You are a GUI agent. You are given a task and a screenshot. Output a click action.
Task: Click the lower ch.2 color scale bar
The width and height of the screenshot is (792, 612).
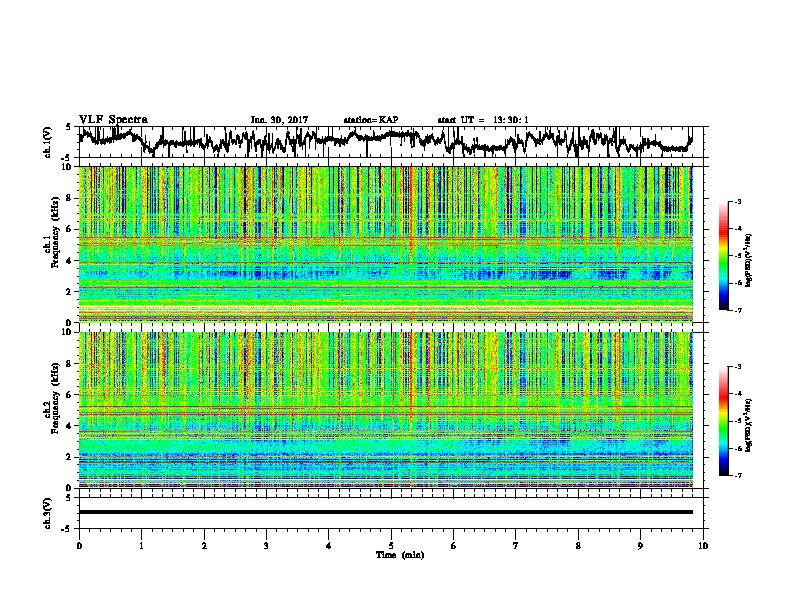click(x=723, y=421)
